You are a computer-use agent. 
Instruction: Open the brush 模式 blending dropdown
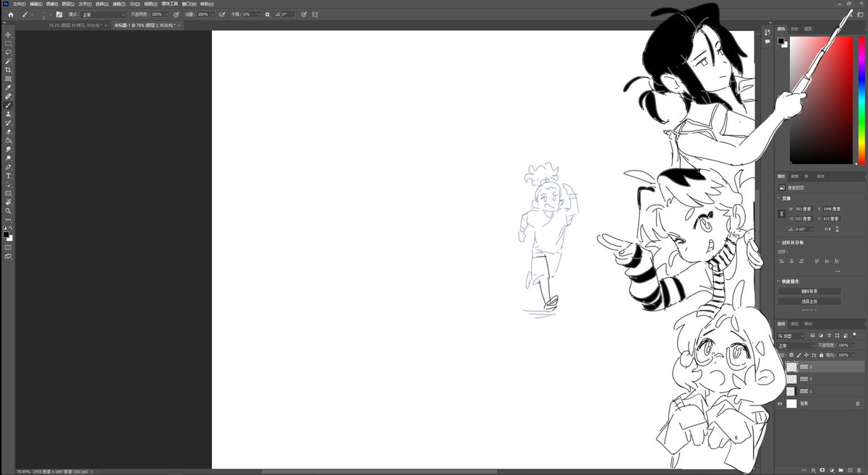tap(103, 14)
